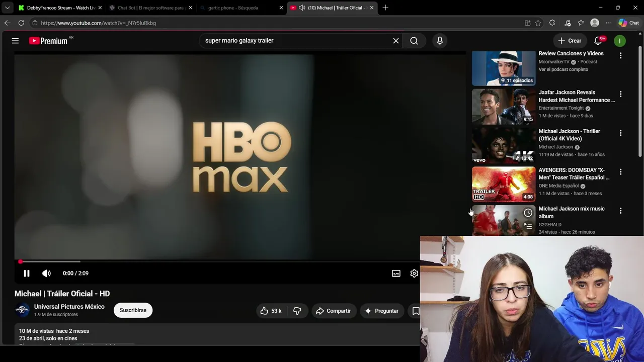Viewport: 644px width, 362px height.
Task: Like the video with 53 k
Action: [271, 311]
